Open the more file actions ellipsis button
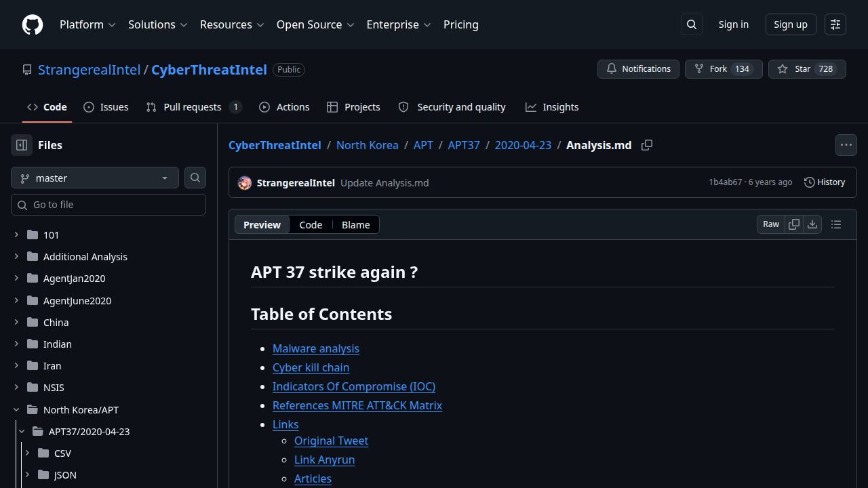Image resolution: width=868 pixels, height=488 pixels. (846, 145)
